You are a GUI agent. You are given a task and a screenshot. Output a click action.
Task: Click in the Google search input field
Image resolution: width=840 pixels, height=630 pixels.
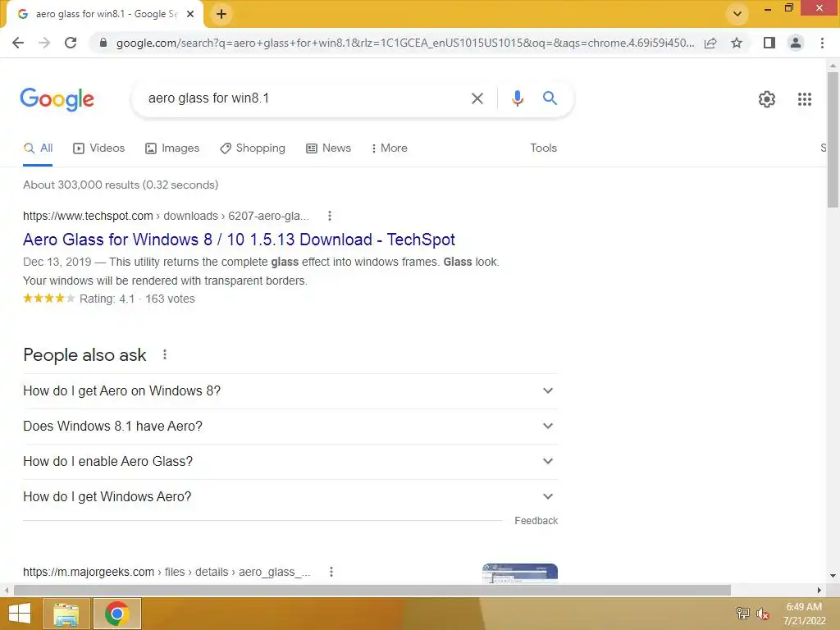pyautogui.click(x=305, y=98)
